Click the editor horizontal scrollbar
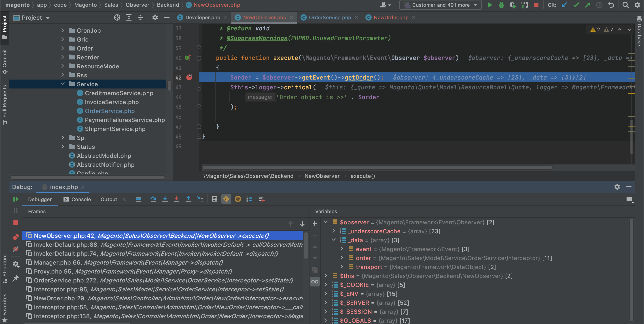Viewport: 644px width, 324px height. pyautogui.click(x=377, y=167)
